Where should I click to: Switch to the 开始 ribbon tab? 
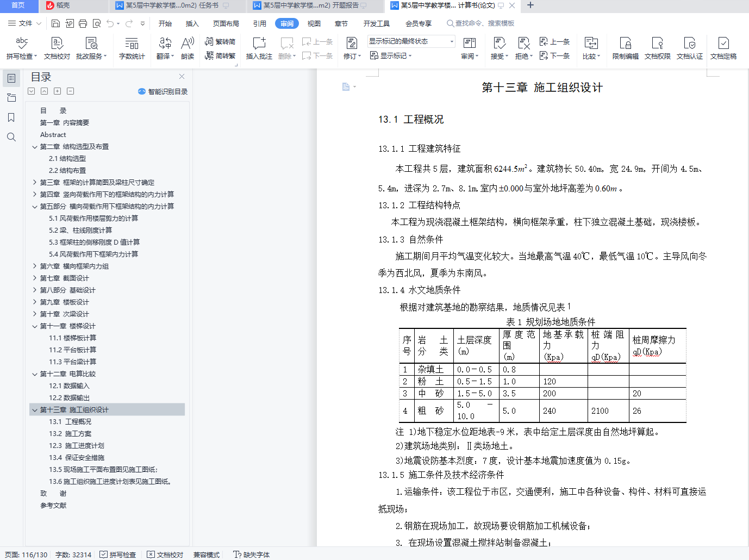(x=165, y=23)
